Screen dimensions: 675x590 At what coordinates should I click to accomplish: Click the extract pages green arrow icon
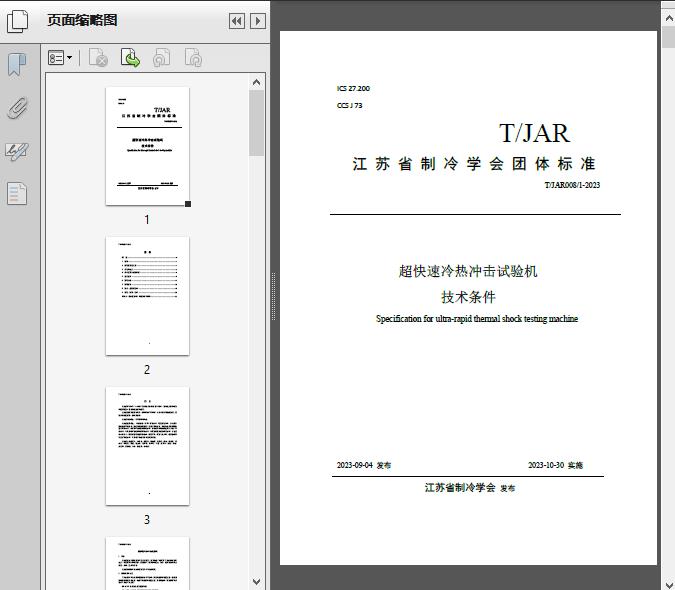coord(130,58)
